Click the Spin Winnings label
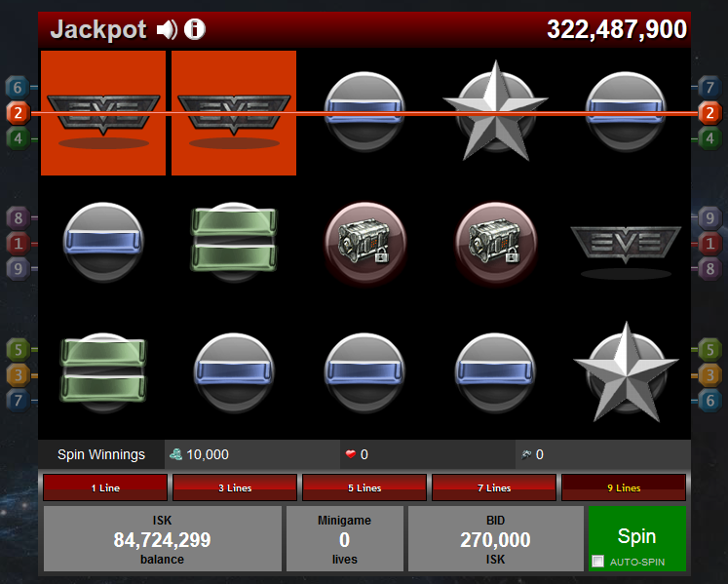Screen dimensions: 728x584 101,454
